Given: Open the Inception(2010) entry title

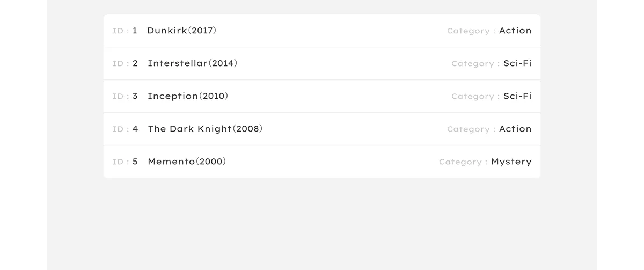Looking at the screenshot, I should (188, 96).
